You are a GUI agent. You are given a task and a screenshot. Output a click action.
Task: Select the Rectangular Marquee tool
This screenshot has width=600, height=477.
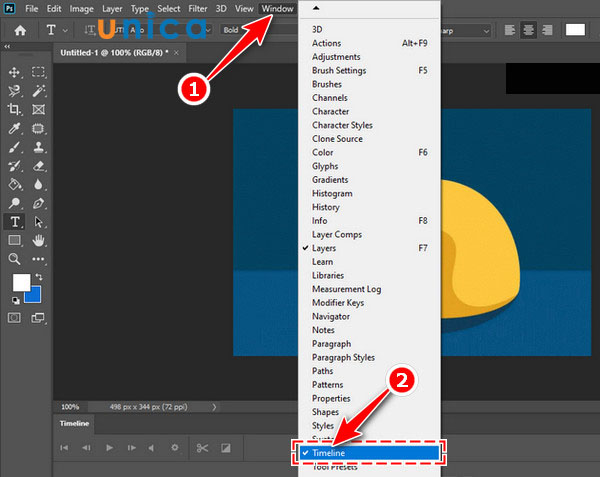[39, 72]
